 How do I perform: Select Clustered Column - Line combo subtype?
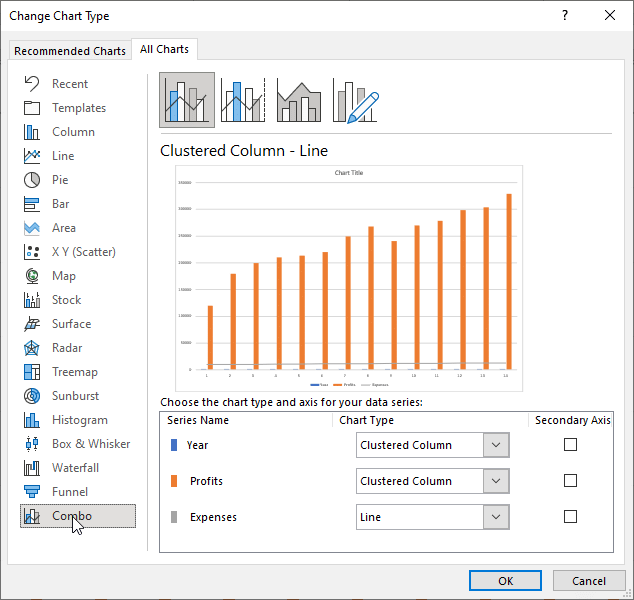187,100
